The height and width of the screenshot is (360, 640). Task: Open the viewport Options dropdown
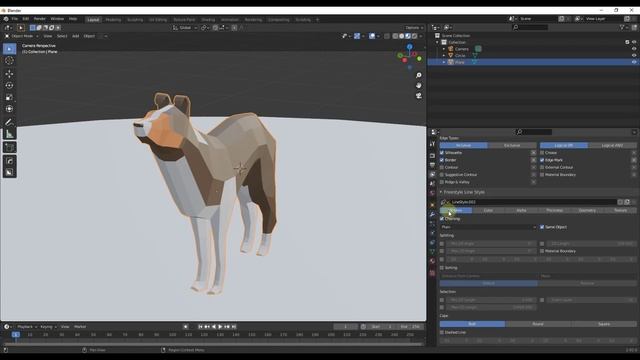pyautogui.click(x=414, y=28)
